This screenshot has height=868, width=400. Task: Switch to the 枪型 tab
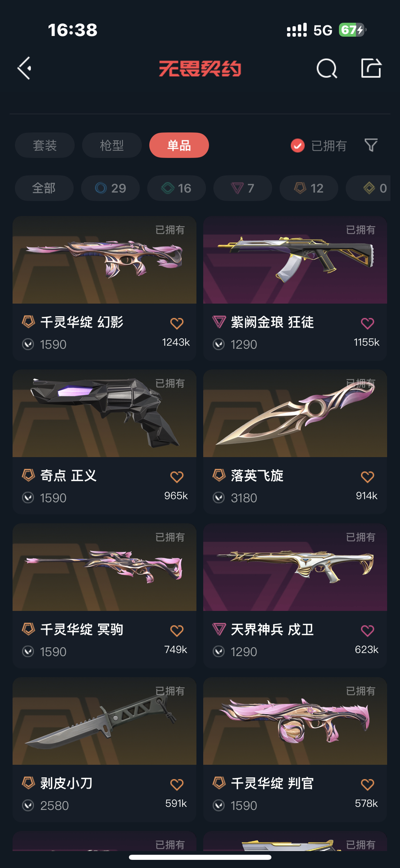[112, 145]
